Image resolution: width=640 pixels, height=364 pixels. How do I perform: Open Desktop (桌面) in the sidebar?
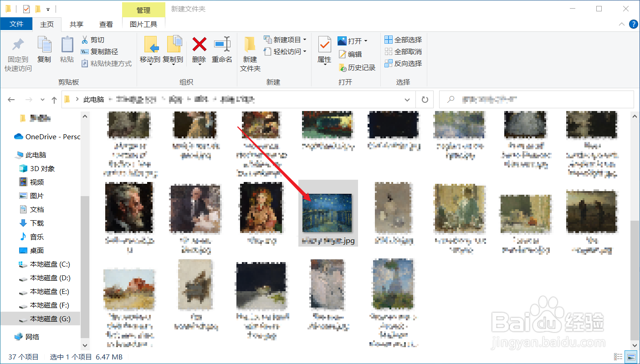32,250
